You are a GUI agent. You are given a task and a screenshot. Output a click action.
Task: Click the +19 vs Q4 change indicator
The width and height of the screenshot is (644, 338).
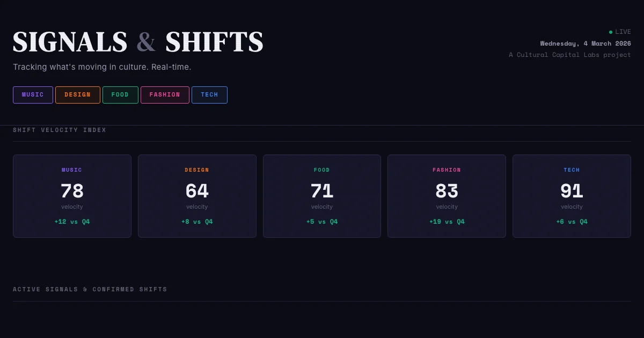447,222
